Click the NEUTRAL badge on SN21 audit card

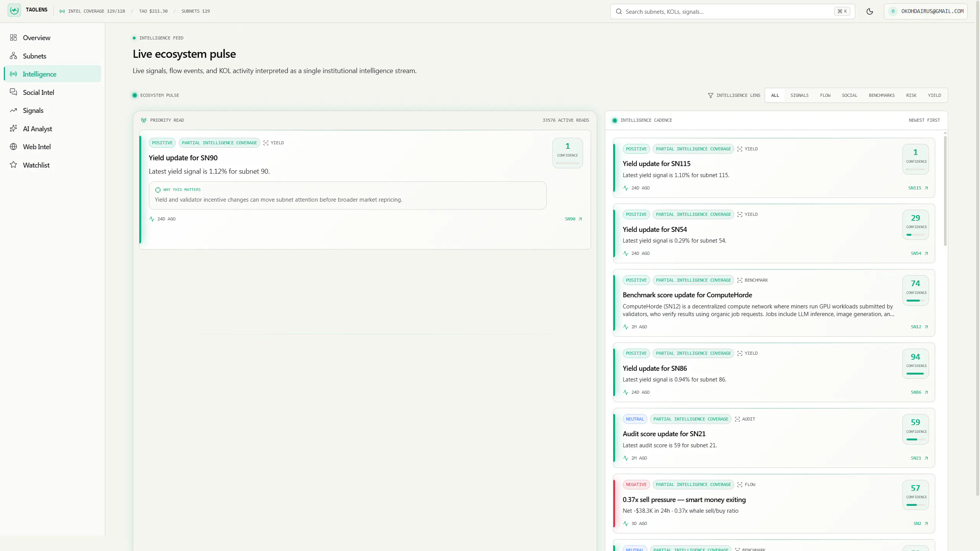pos(635,419)
